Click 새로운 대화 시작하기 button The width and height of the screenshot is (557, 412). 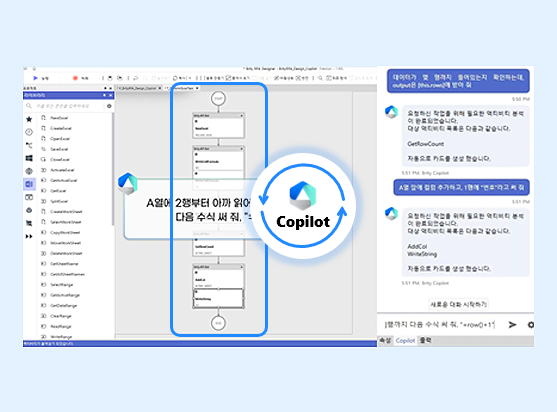[x=458, y=304]
